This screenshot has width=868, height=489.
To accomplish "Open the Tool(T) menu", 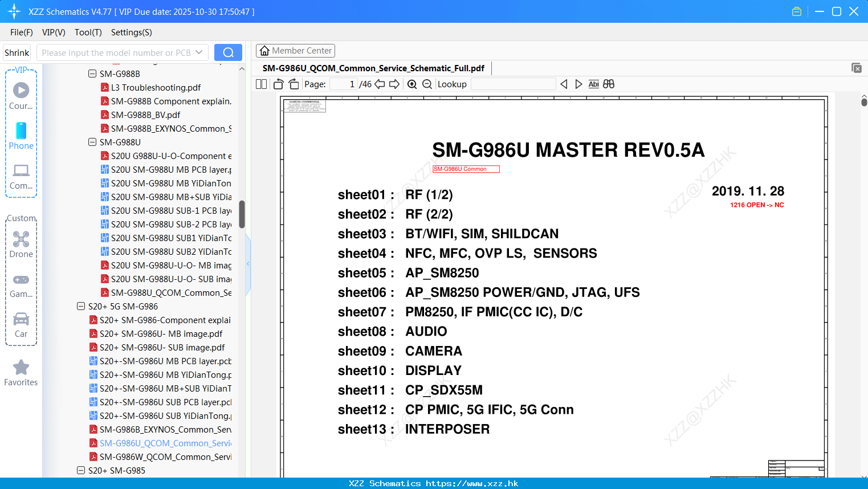I will pos(88,32).
